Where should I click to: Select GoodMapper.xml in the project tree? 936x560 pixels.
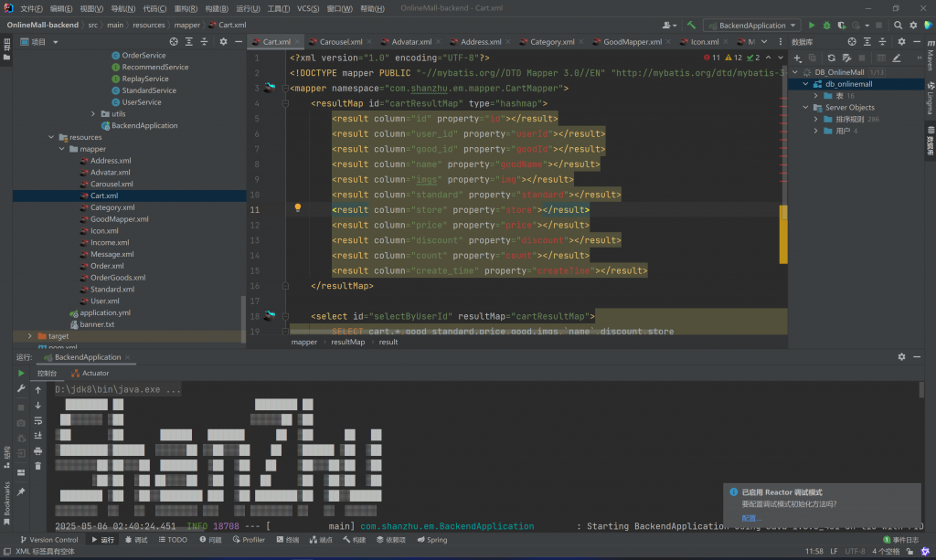pos(119,219)
